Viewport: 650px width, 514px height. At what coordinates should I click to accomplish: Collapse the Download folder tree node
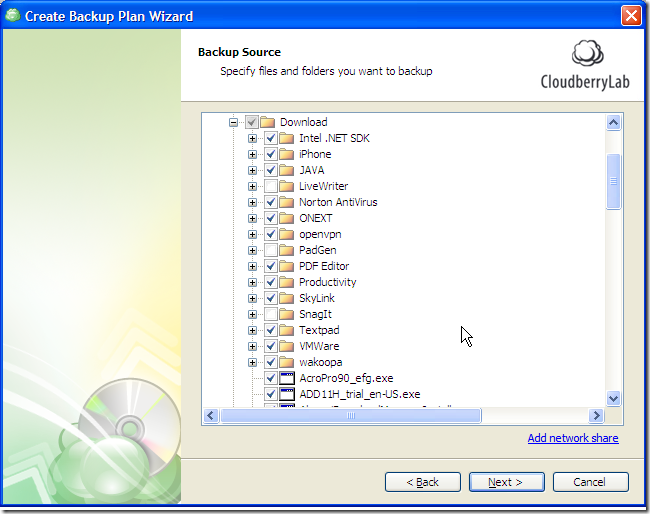[233, 122]
